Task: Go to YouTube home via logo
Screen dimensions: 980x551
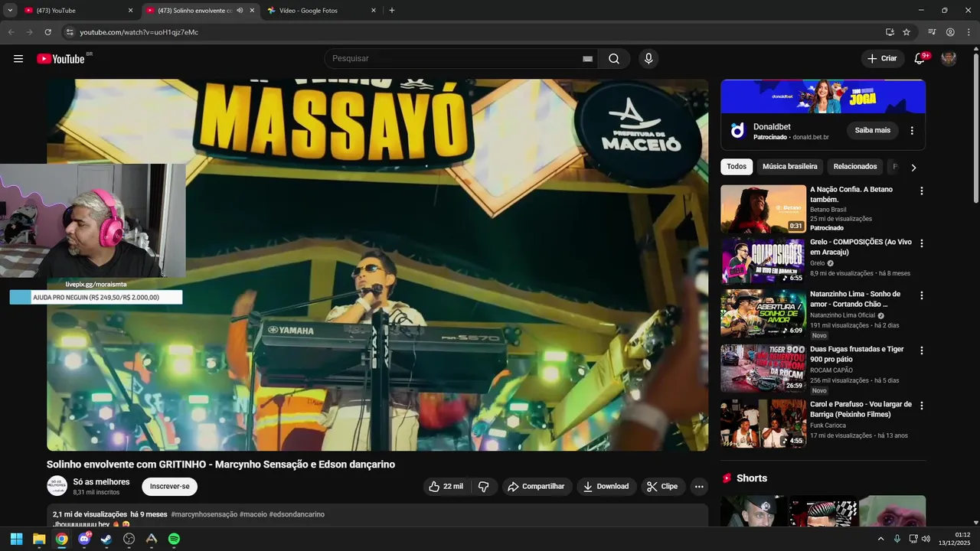Action: (x=61, y=59)
